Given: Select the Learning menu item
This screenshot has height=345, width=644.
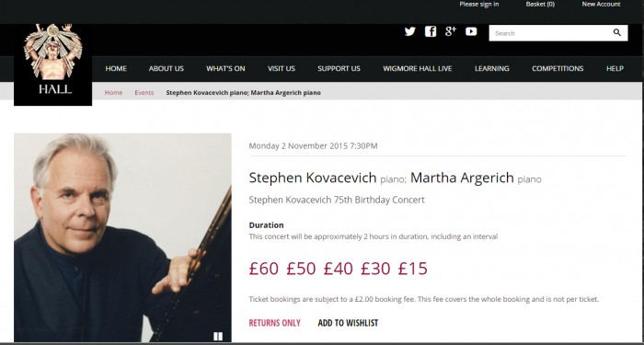Looking at the screenshot, I should point(491,69).
